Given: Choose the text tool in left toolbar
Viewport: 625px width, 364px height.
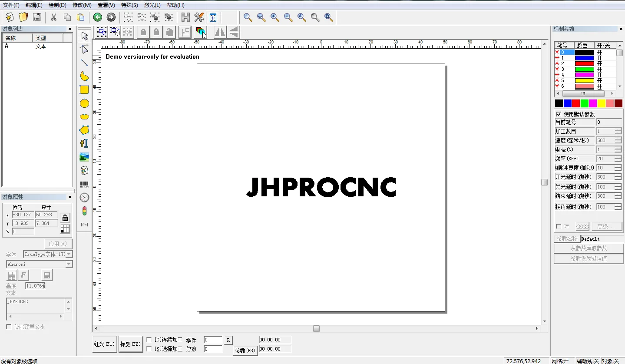Looking at the screenshot, I should point(84,143).
